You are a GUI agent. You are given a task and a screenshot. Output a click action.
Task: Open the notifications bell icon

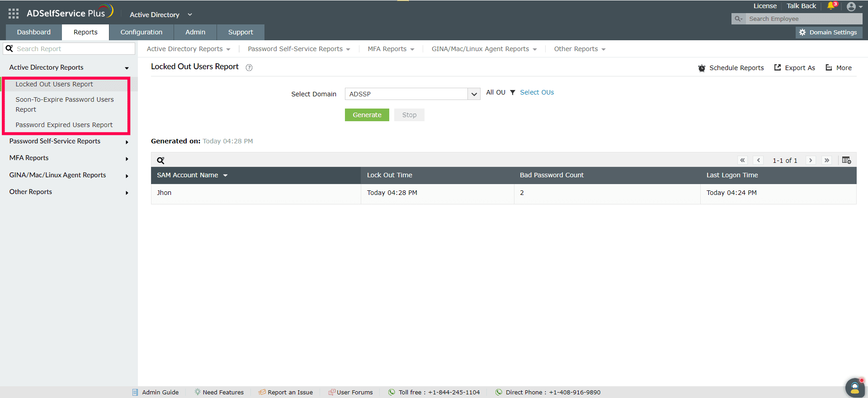tap(831, 6)
